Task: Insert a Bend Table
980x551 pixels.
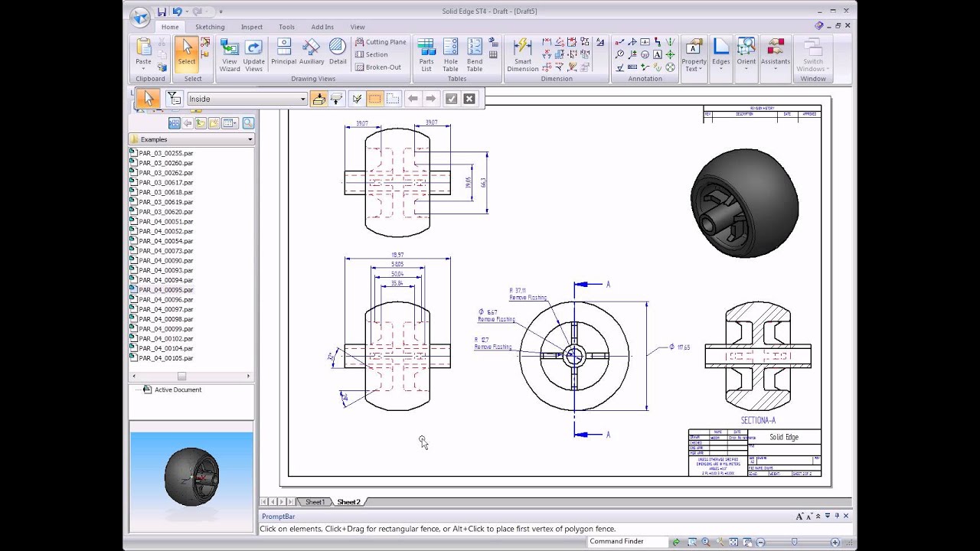Action: point(475,55)
